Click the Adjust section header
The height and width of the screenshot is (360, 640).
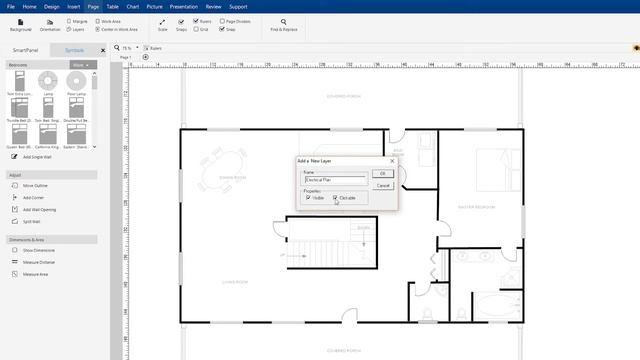(52, 175)
